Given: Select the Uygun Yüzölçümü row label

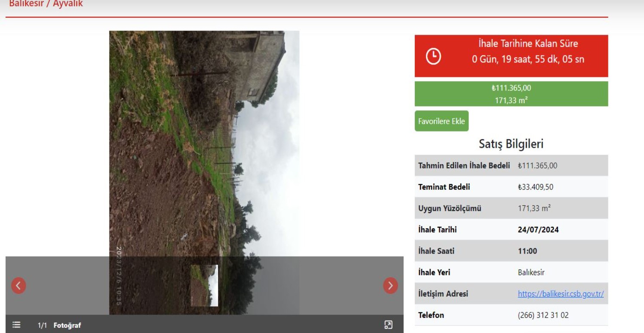Looking at the screenshot, I should 450,208.
